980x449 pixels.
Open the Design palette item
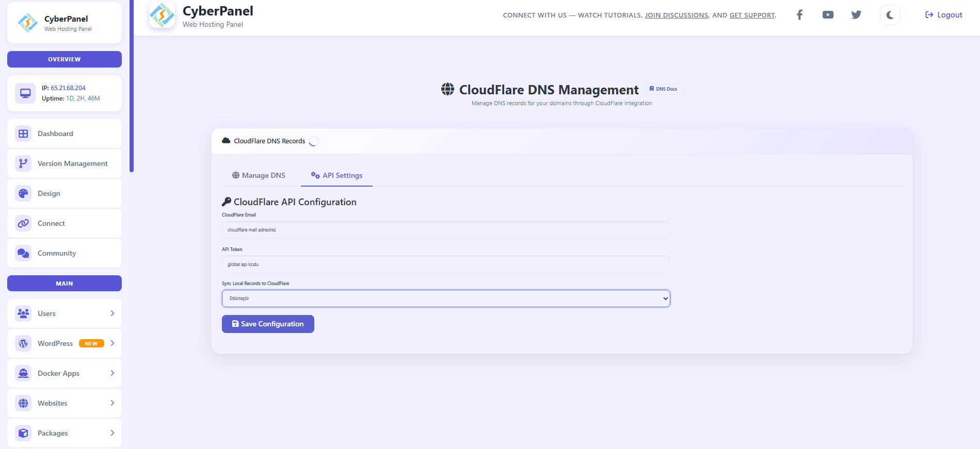coord(65,193)
